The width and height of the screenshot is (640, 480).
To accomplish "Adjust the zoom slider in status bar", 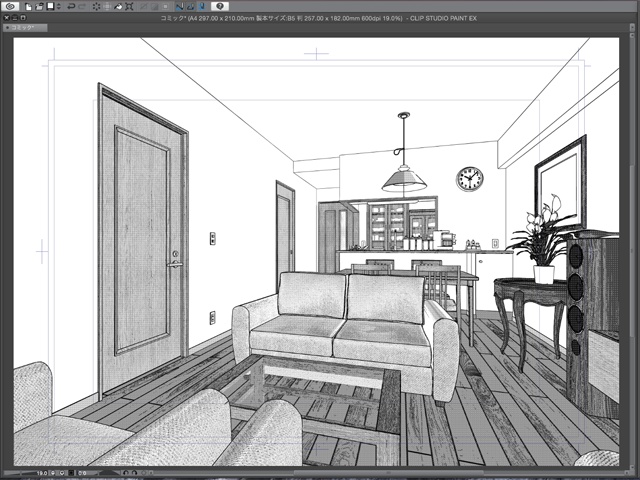I will click(20, 473).
